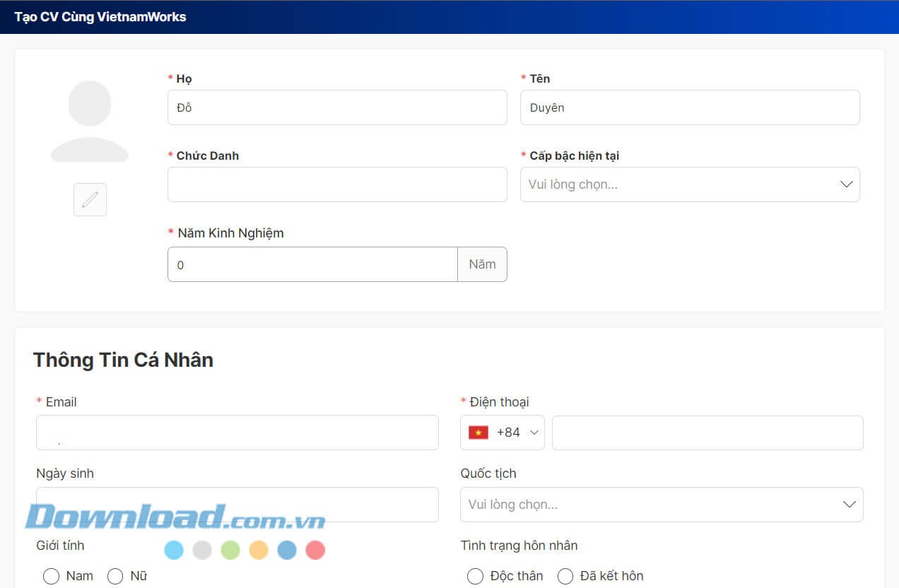Click the Vietnam flag icon beside phone field
The height and width of the screenshot is (588, 899).
point(478,432)
